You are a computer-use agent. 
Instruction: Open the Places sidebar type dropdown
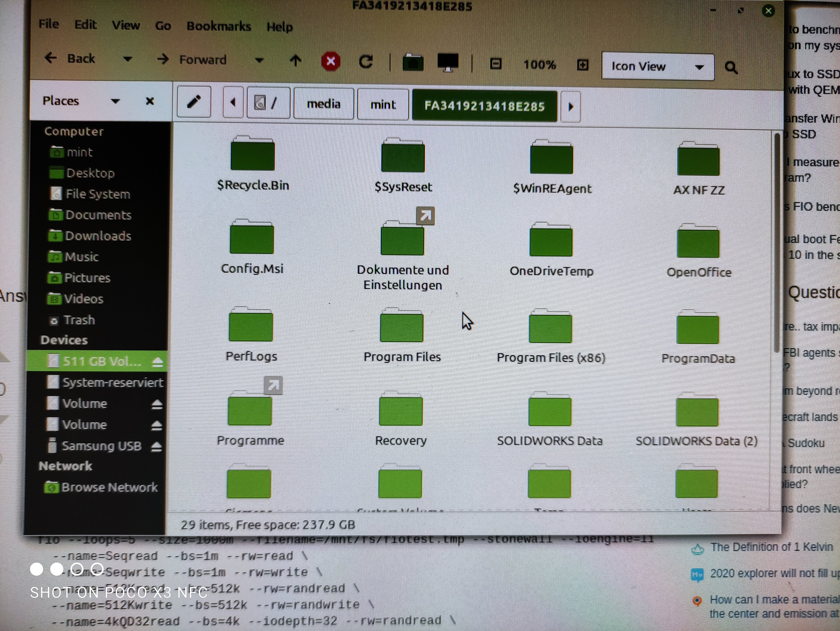pyautogui.click(x=115, y=101)
